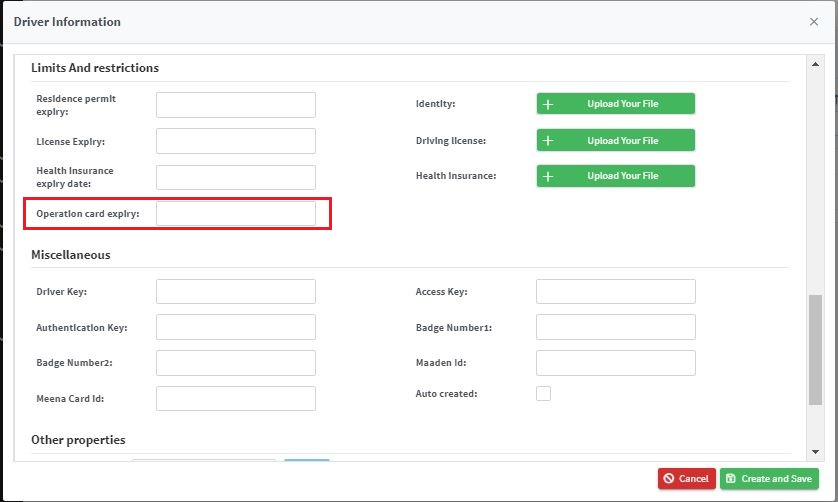The image size is (838, 502).
Task: Click the vertical scrollbar thumb
Action: click(x=815, y=350)
